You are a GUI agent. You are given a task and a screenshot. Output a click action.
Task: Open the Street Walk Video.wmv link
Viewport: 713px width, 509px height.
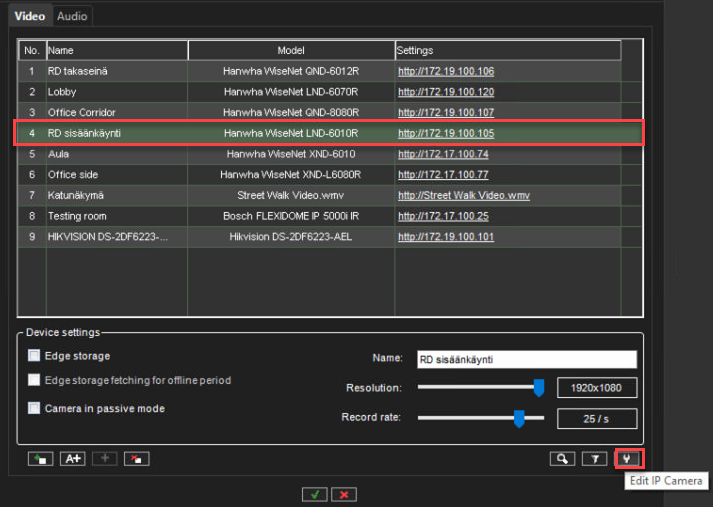coord(463,195)
